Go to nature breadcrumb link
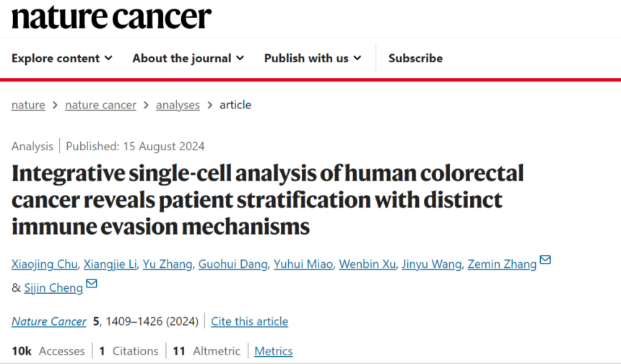 point(28,105)
